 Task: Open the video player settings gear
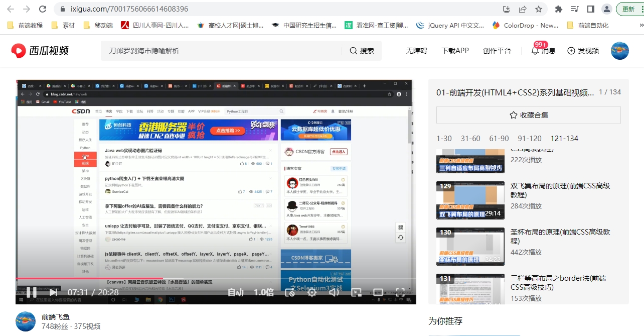(312, 292)
